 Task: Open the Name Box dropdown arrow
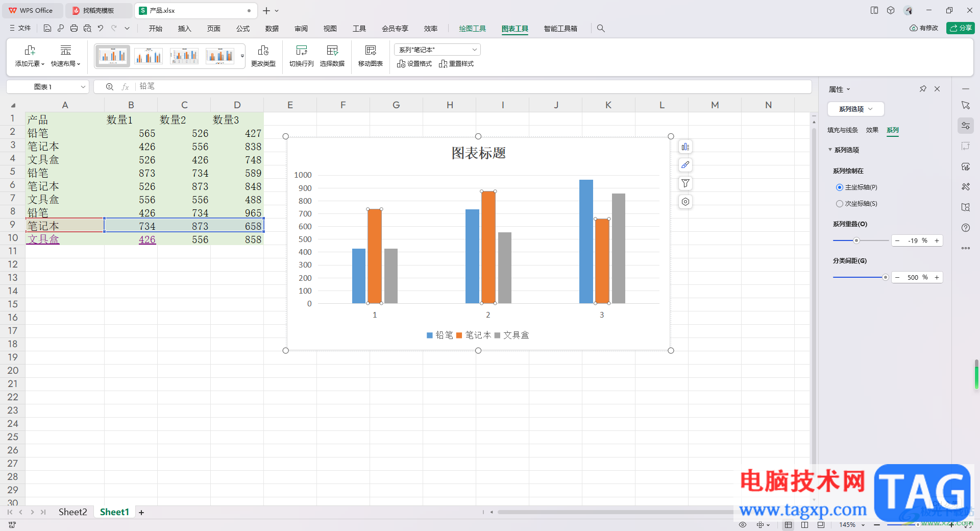click(83, 87)
